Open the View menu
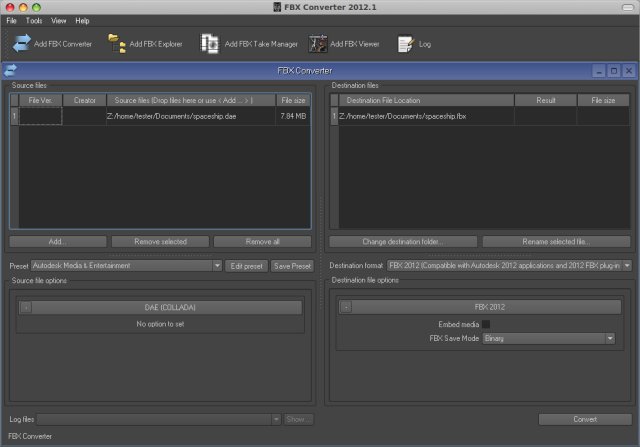Image resolution: width=640 pixels, height=447 pixels. click(x=58, y=20)
